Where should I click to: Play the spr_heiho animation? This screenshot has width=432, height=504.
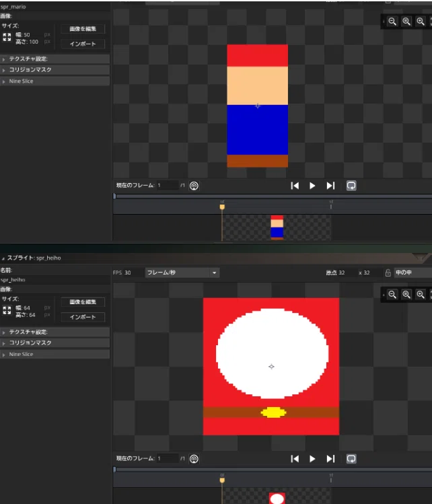(x=312, y=459)
